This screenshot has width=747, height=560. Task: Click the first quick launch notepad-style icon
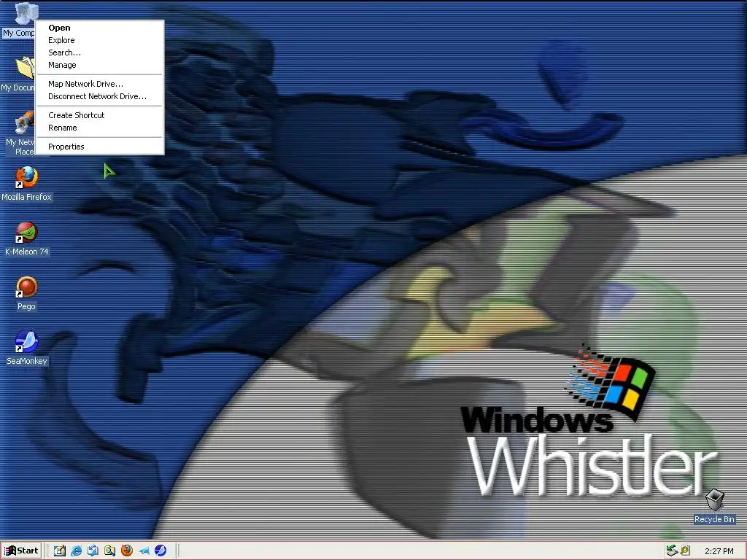[x=60, y=551]
